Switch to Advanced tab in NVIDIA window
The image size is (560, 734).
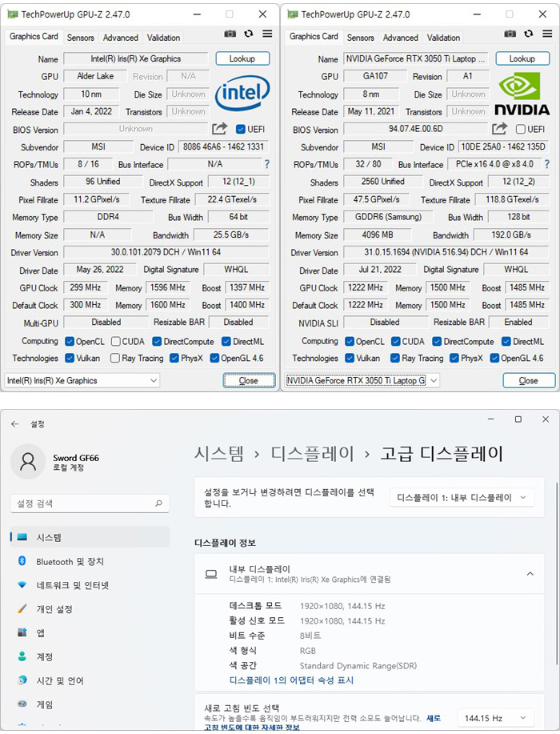(x=401, y=38)
